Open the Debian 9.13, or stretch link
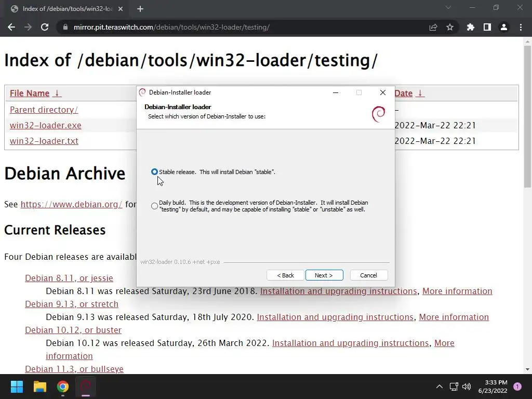 coord(72,304)
